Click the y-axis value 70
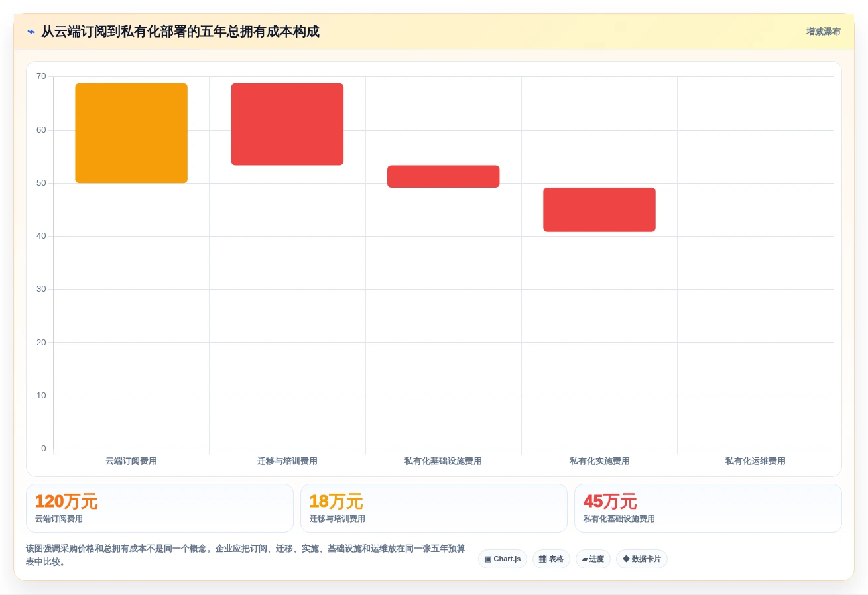Viewport: 868px width, 595px height. (x=41, y=76)
